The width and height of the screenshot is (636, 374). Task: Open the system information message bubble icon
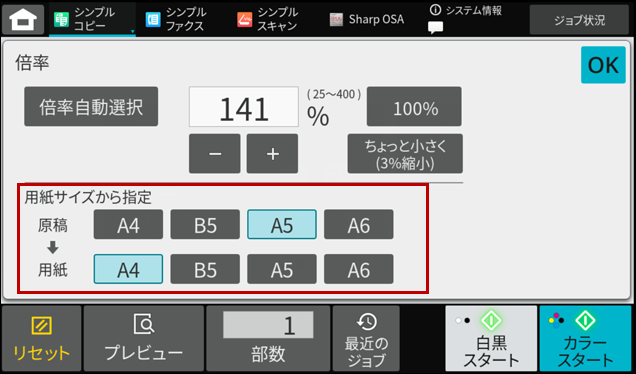point(436,27)
